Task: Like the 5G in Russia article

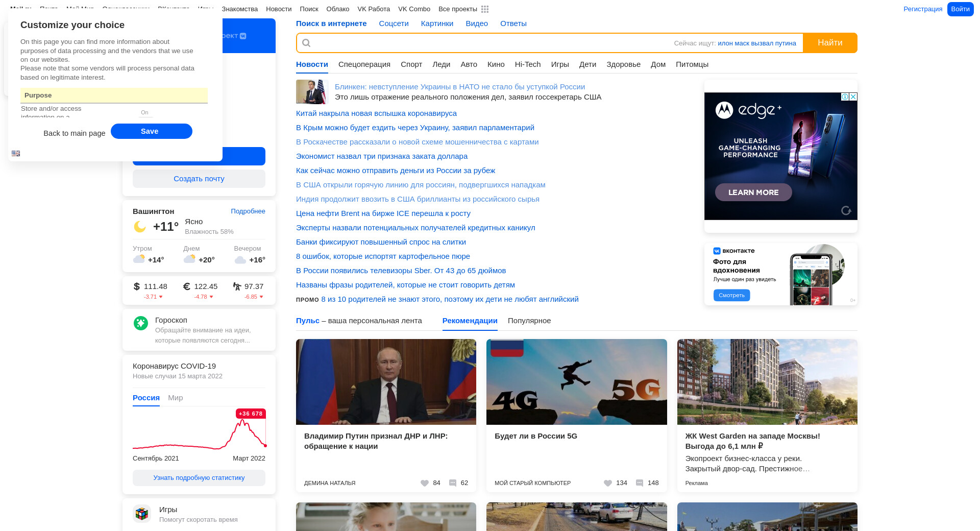Action: (x=608, y=483)
